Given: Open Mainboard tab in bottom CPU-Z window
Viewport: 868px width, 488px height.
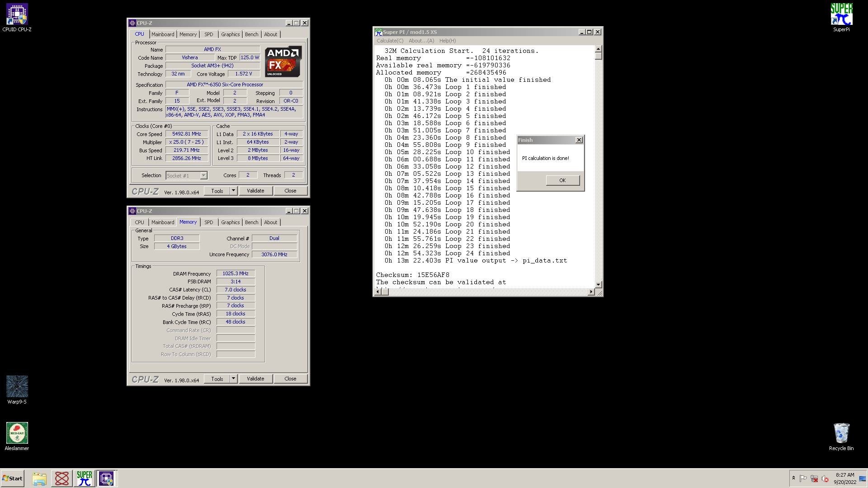Looking at the screenshot, I should click(x=163, y=222).
